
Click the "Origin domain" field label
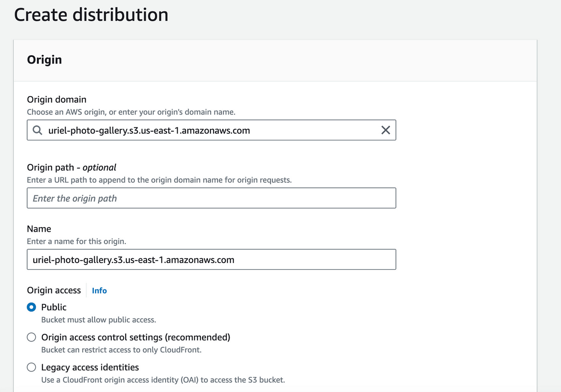click(57, 99)
